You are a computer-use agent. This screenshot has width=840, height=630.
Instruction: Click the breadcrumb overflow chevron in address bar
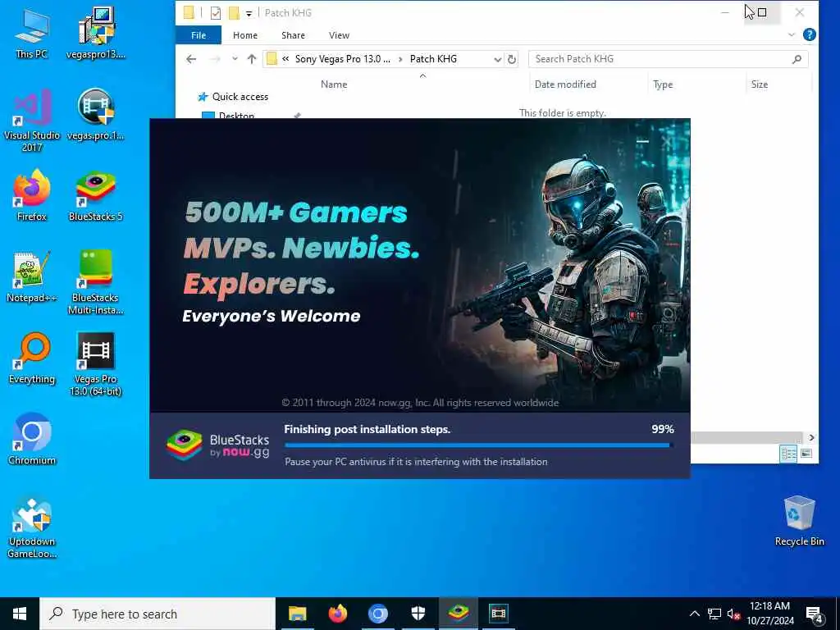(285, 58)
